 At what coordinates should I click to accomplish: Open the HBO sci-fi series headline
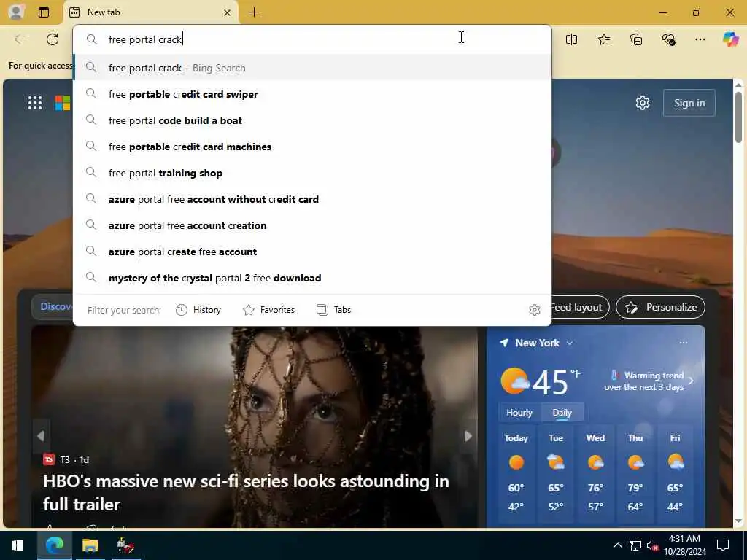246,492
